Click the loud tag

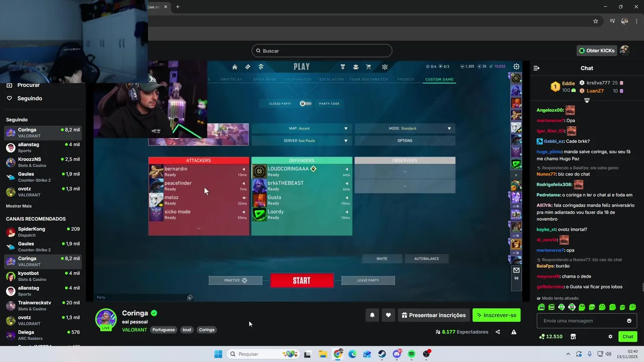[x=187, y=330]
